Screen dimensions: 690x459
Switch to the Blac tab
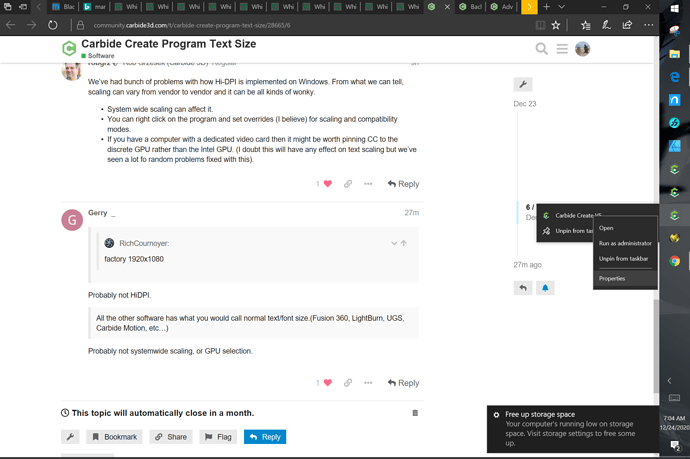pyautogui.click(x=63, y=7)
